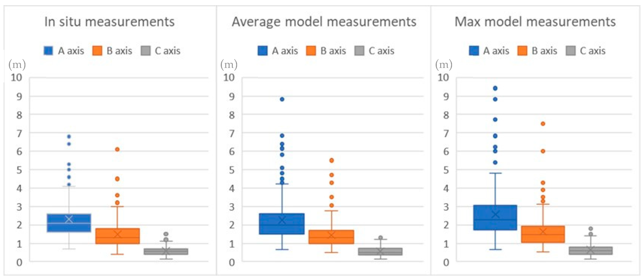Click the blue A axis swatch in Max model legend
Image resolution: width=644 pixels, height=280 pixels.
tap(474, 50)
